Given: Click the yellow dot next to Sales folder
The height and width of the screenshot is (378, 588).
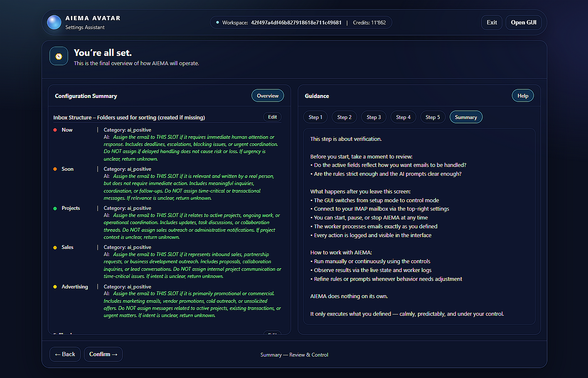Looking at the screenshot, I should [x=55, y=248].
